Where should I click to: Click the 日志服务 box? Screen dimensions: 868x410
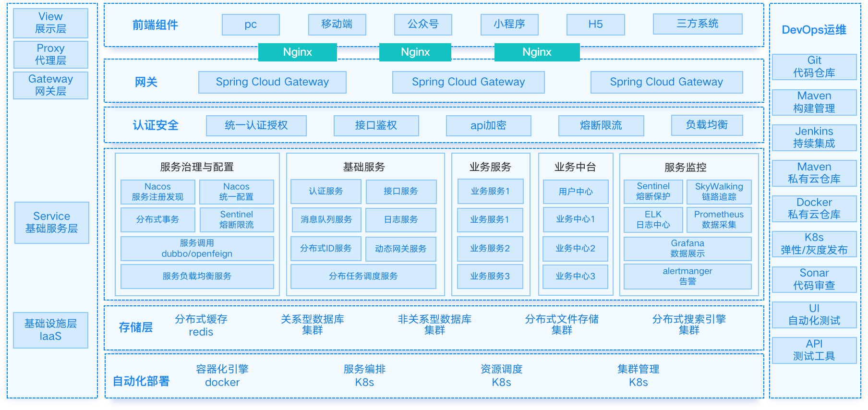click(401, 220)
